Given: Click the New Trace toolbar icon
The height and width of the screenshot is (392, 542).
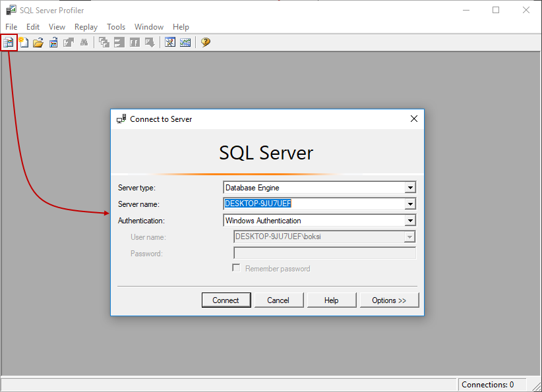Looking at the screenshot, I should pos(9,42).
